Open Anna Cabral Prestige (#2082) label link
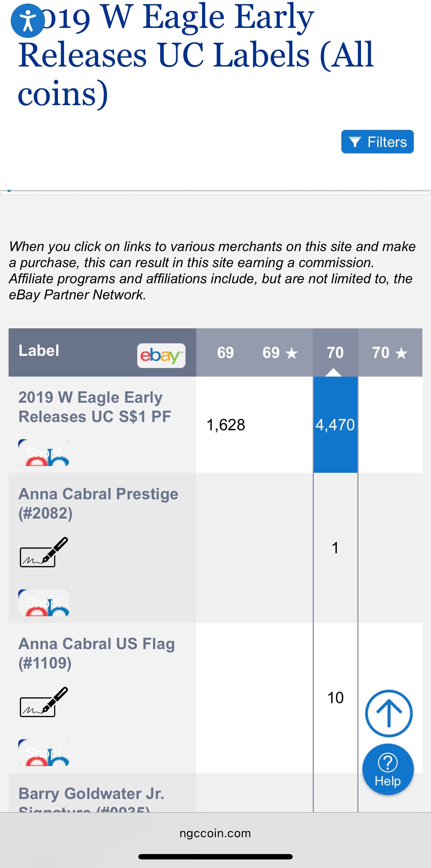Viewport: 431px width, 868px height. (x=98, y=504)
